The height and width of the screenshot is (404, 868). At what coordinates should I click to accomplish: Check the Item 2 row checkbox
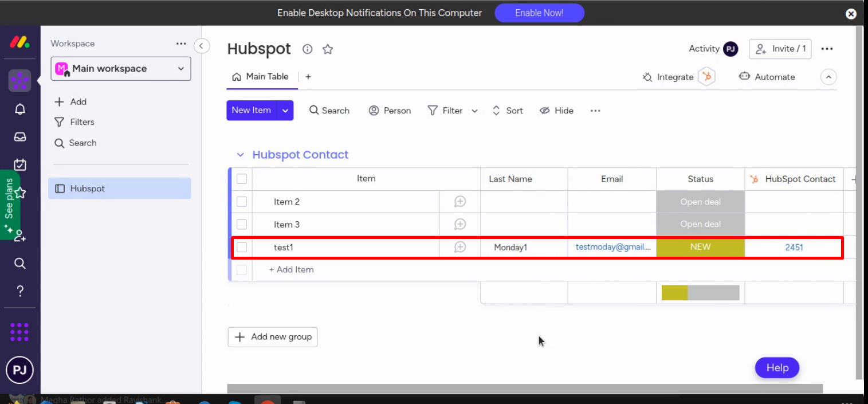(x=242, y=202)
